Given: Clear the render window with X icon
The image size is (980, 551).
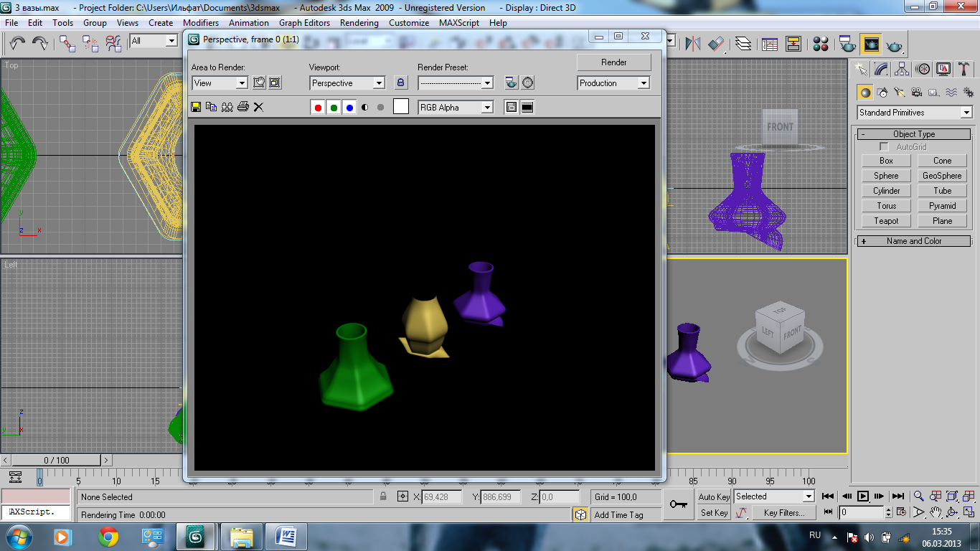Looking at the screenshot, I should point(258,107).
